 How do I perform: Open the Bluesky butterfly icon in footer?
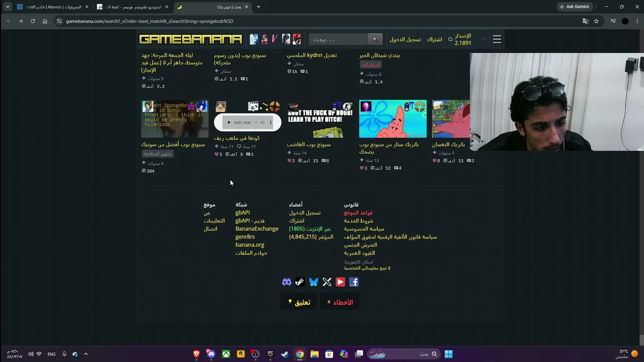tap(313, 282)
